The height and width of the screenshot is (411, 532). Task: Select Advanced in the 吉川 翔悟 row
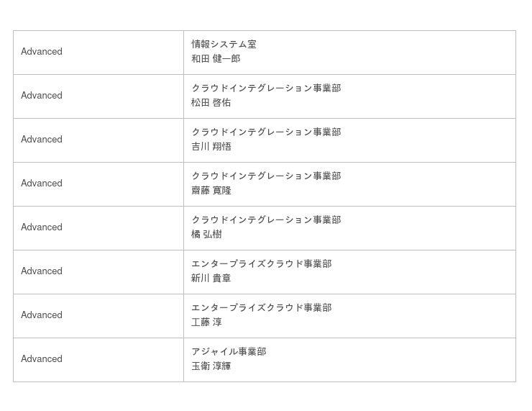click(x=42, y=140)
